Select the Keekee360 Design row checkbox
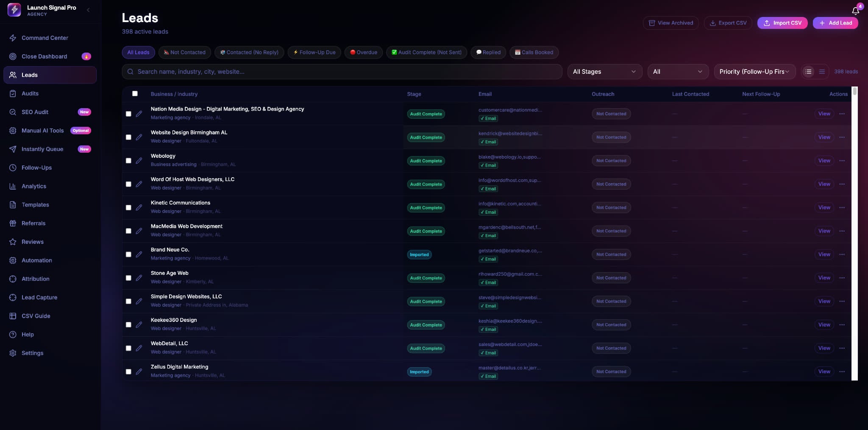 (x=128, y=325)
